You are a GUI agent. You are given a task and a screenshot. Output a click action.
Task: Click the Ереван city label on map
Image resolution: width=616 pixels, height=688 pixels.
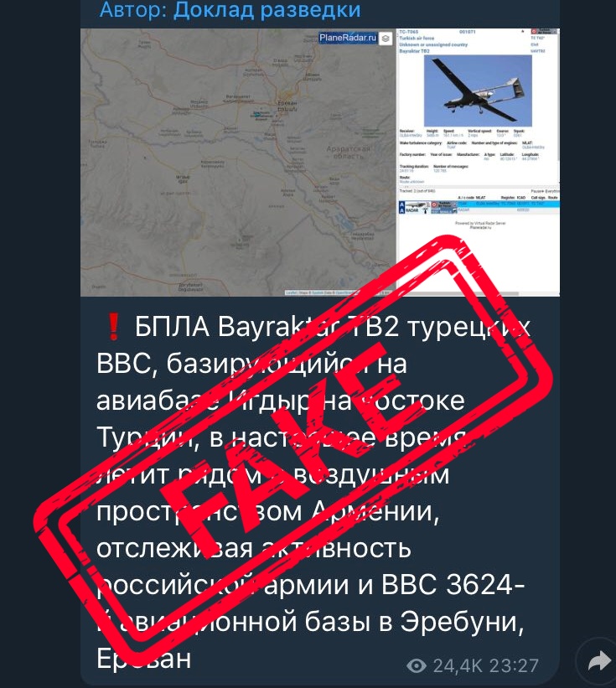[x=287, y=103]
